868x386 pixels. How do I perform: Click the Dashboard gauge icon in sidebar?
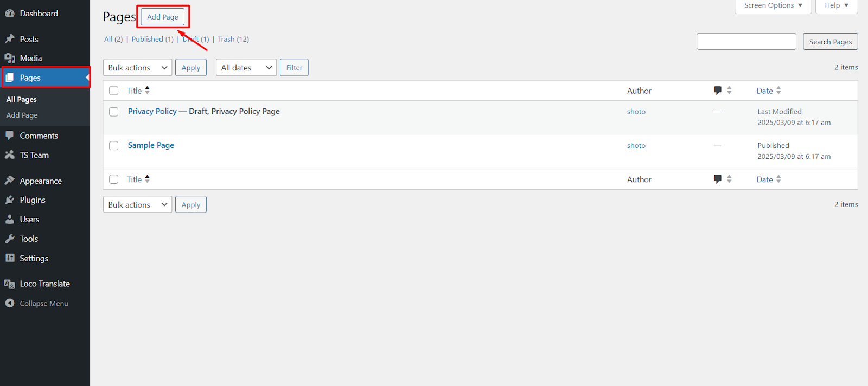click(x=10, y=14)
